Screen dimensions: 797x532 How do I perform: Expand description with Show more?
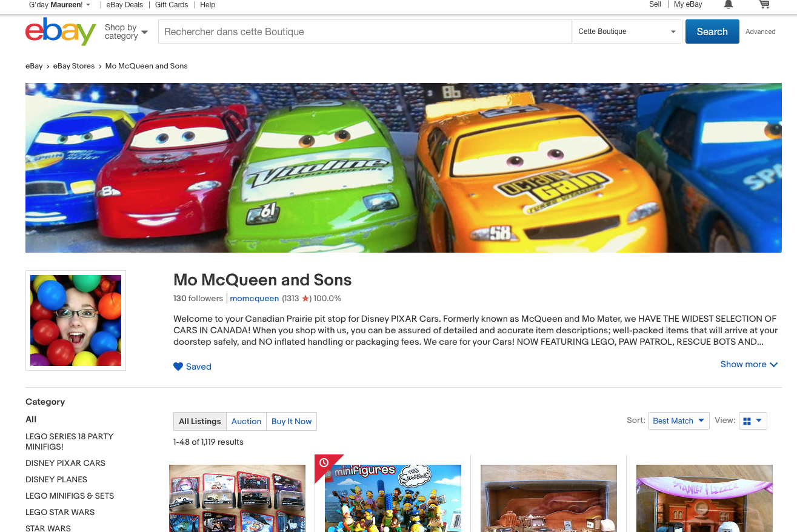pyautogui.click(x=749, y=364)
